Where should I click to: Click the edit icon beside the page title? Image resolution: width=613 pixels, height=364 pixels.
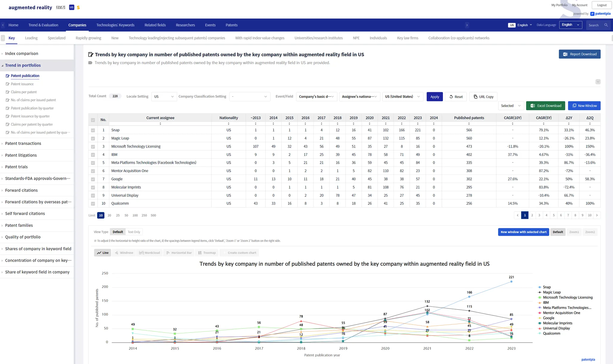pos(91,54)
